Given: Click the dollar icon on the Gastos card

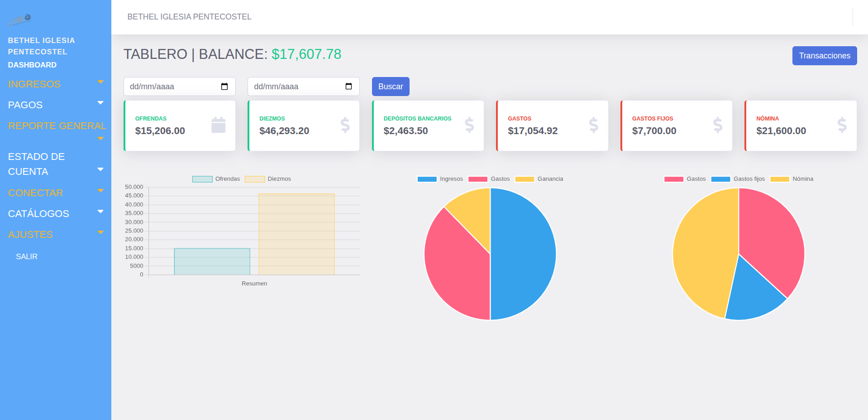Looking at the screenshot, I should pyautogui.click(x=593, y=125).
